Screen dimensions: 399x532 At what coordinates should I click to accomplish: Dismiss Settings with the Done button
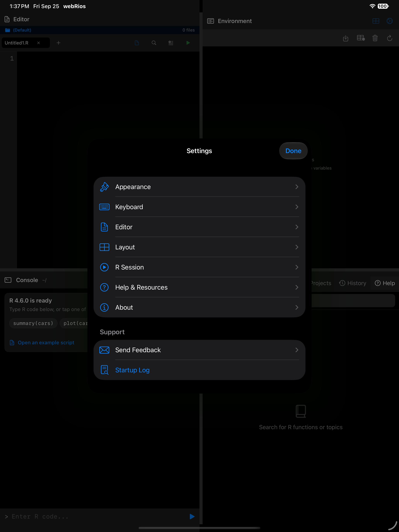293,151
